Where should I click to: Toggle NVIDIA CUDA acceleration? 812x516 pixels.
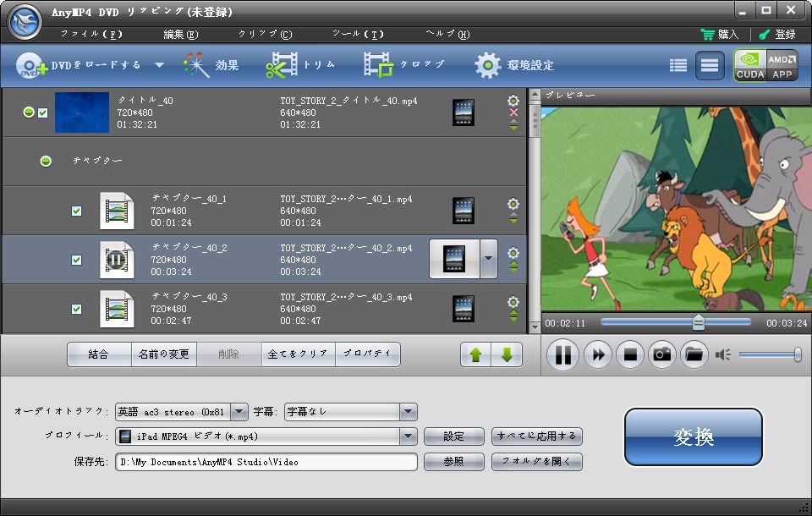tap(750, 65)
